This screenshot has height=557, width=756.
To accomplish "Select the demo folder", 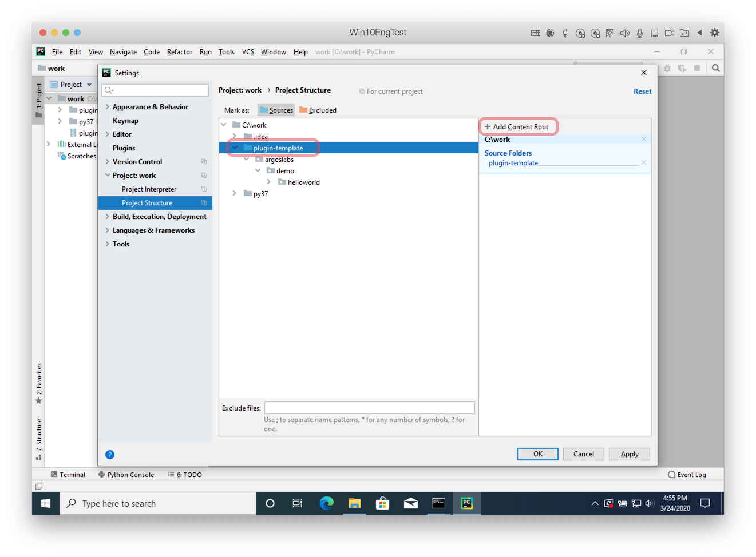I will point(285,171).
